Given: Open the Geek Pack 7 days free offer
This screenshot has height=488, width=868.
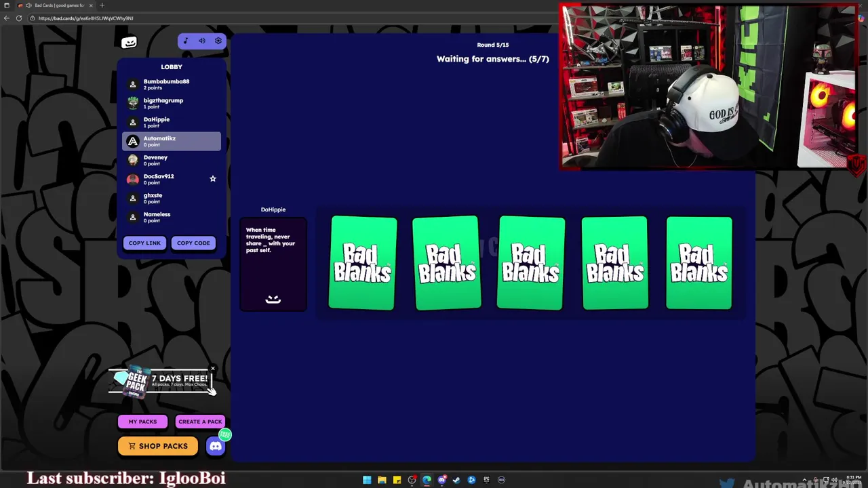Looking at the screenshot, I should [x=161, y=382].
